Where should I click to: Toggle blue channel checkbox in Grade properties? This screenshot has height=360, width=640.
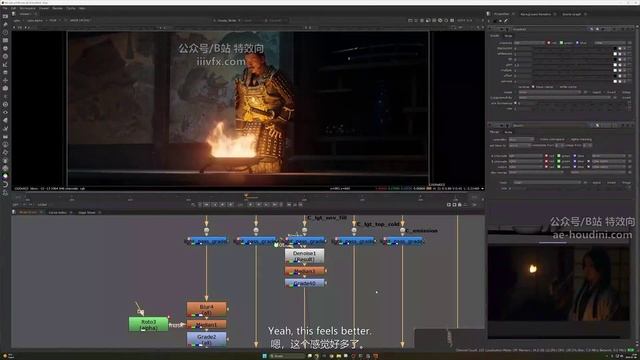(x=577, y=42)
